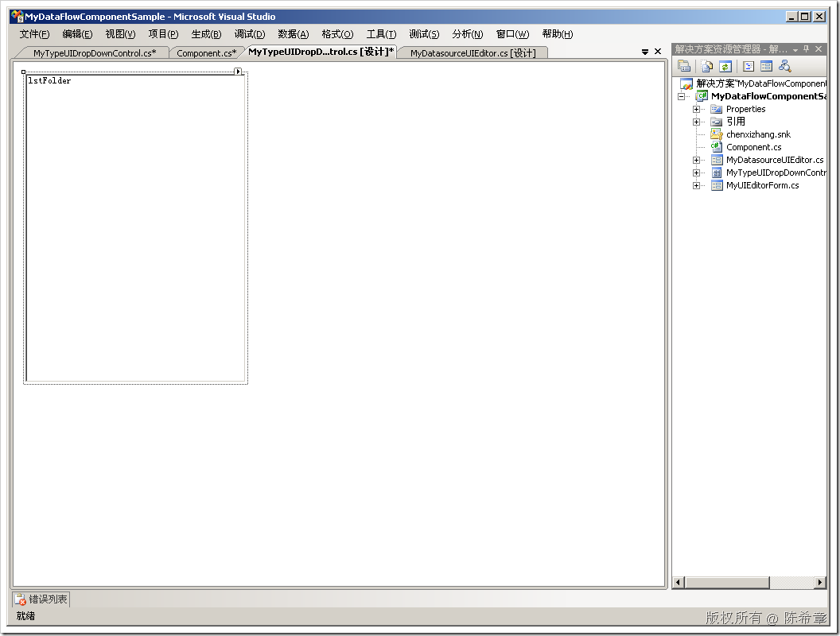Image resolution: width=840 pixels, height=636 pixels.
Task: Click 引用 references folder icon
Action: pos(716,122)
